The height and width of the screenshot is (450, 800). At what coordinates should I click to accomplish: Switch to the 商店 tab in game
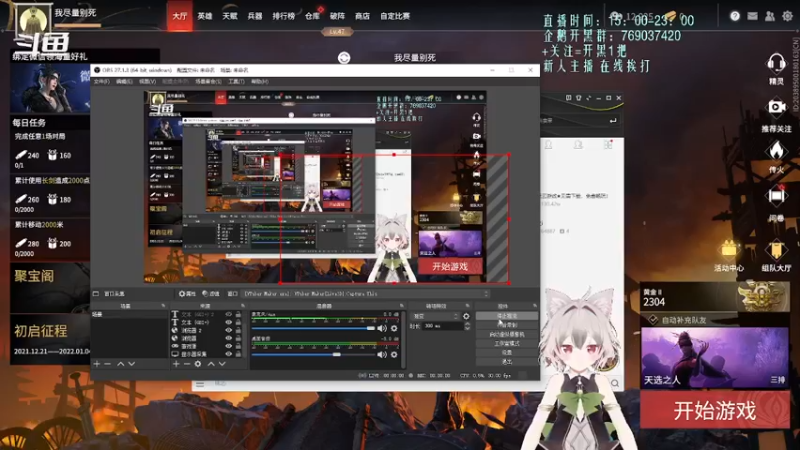(362, 16)
